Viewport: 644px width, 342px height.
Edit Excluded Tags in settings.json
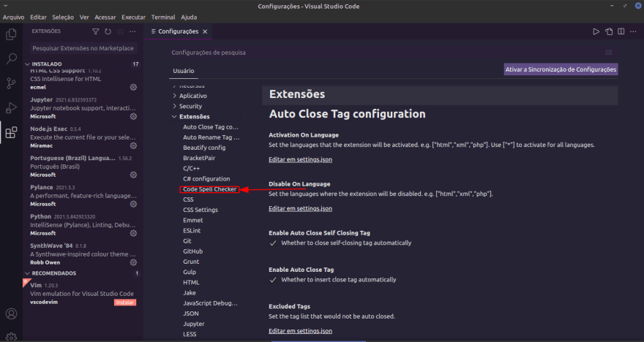[x=300, y=331]
